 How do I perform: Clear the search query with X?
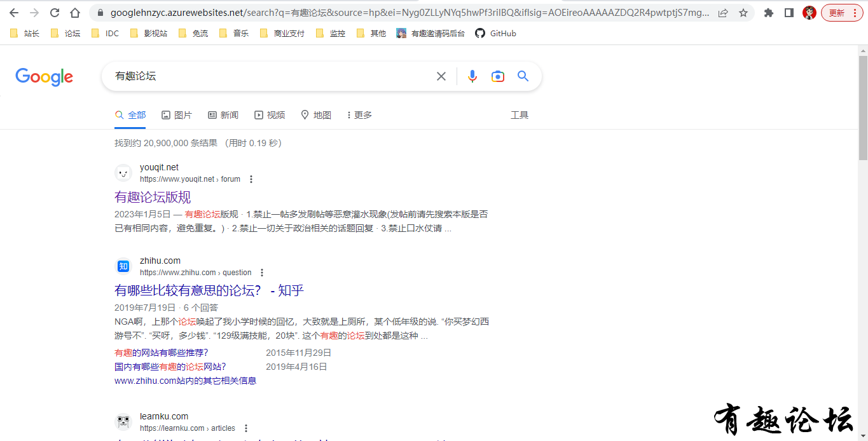tap(441, 76)
